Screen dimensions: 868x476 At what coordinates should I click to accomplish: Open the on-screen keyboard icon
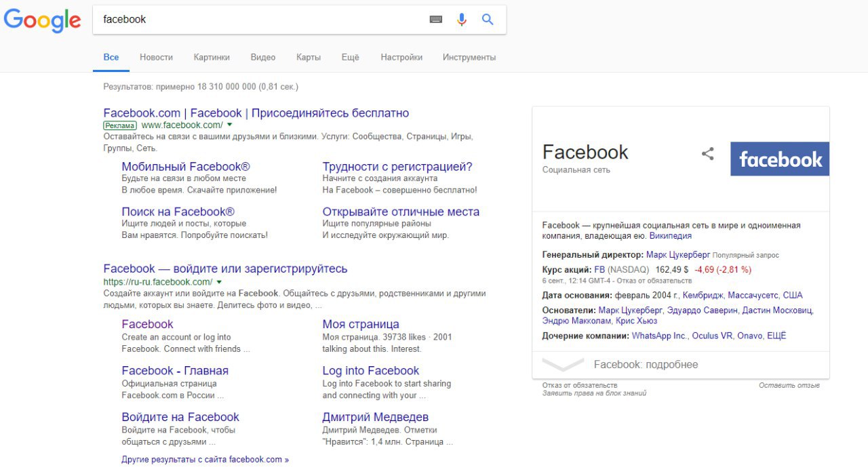[x=436, y=20]
